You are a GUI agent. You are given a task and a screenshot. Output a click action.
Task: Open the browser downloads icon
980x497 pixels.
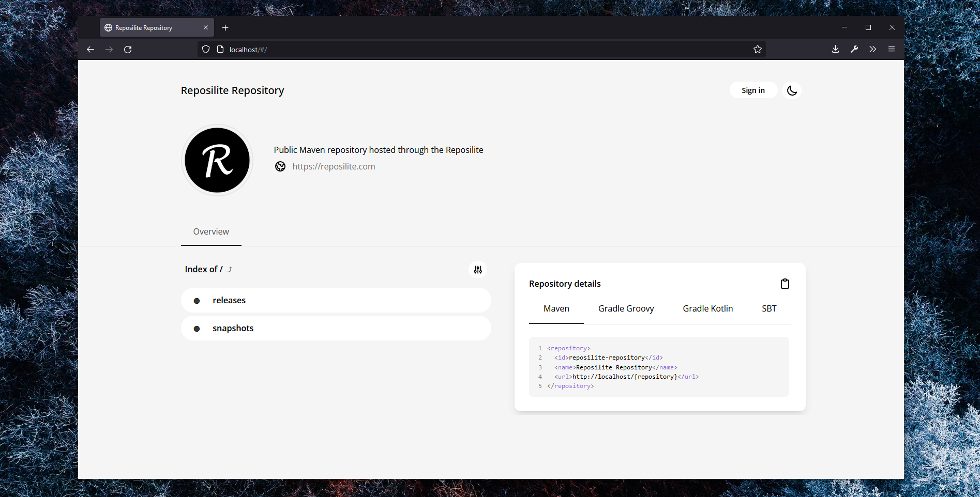click(835, 49)
